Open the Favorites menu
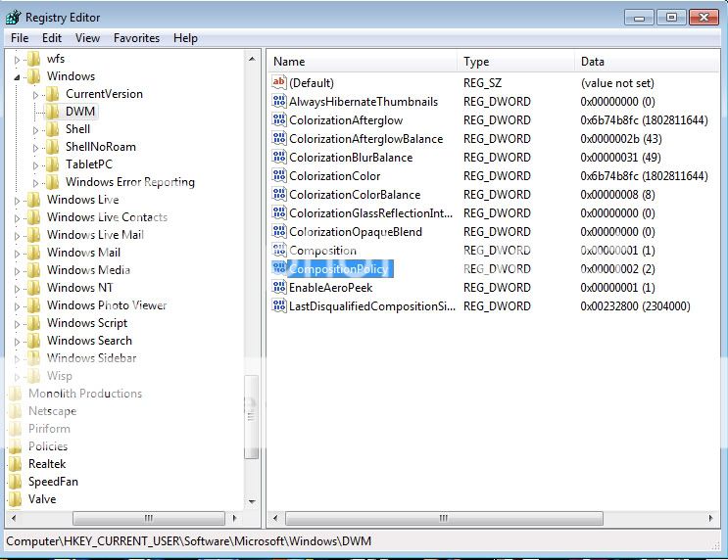The height and width of the screenshot is (560, 728). [x=136, y=38]
